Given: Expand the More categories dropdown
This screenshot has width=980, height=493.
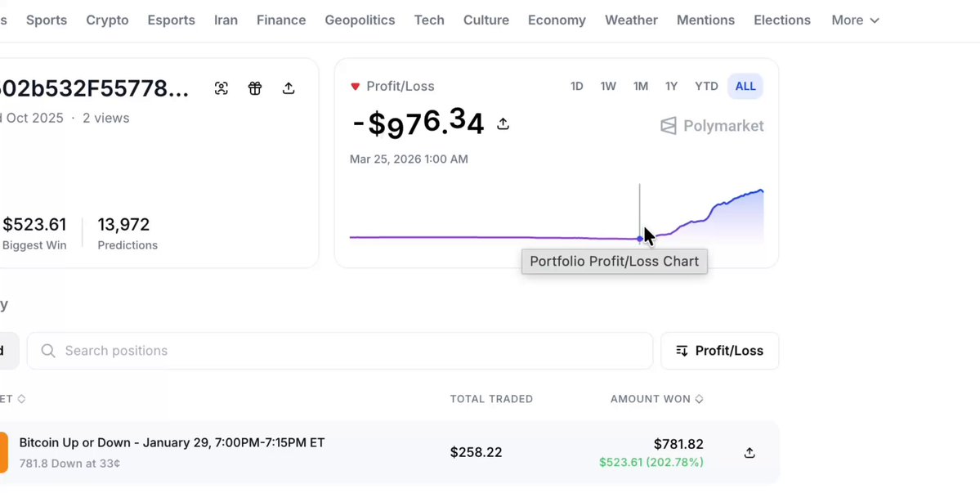Looking at the screenshot, I should coord(855,20).
